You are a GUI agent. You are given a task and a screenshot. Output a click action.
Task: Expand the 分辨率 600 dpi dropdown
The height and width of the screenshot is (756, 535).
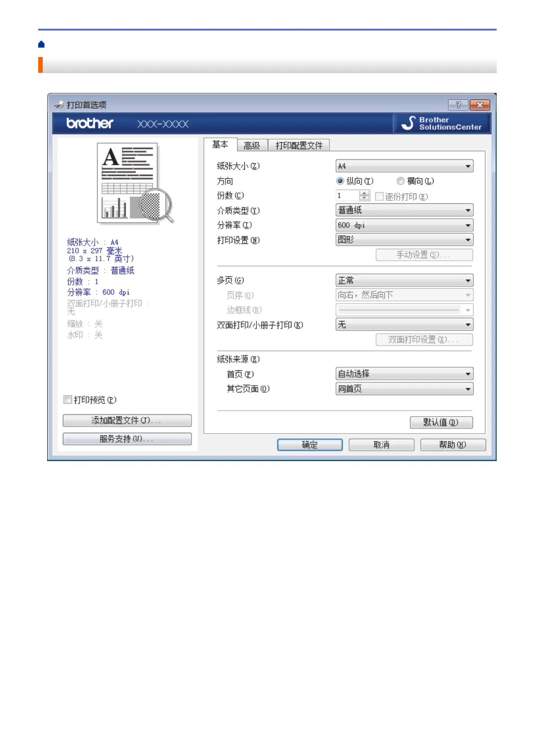pyautogui.click(x=404, y=225)
